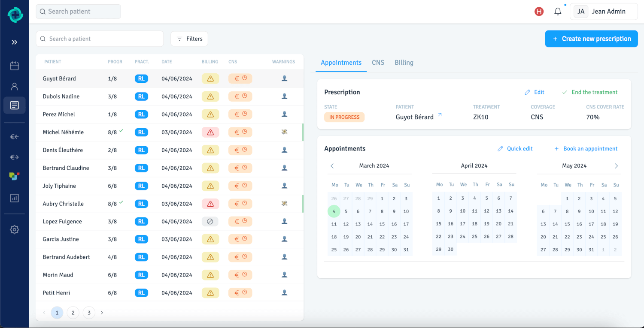The image size is (644, 328).
Task: Switch to the Billing tab
Action: coord(404,63)
